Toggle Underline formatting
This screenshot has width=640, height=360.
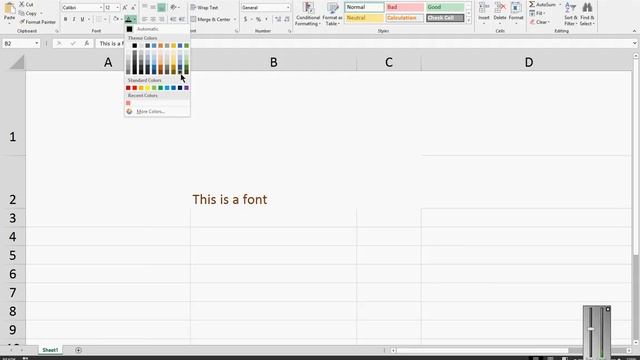click(82, 19)
